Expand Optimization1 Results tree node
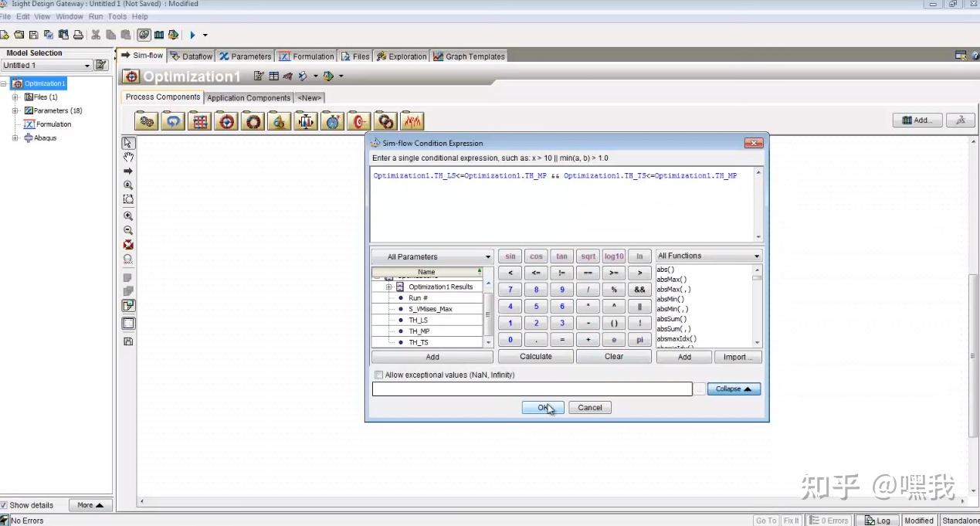Screen dimensions: 980x526 pos(390,287)
